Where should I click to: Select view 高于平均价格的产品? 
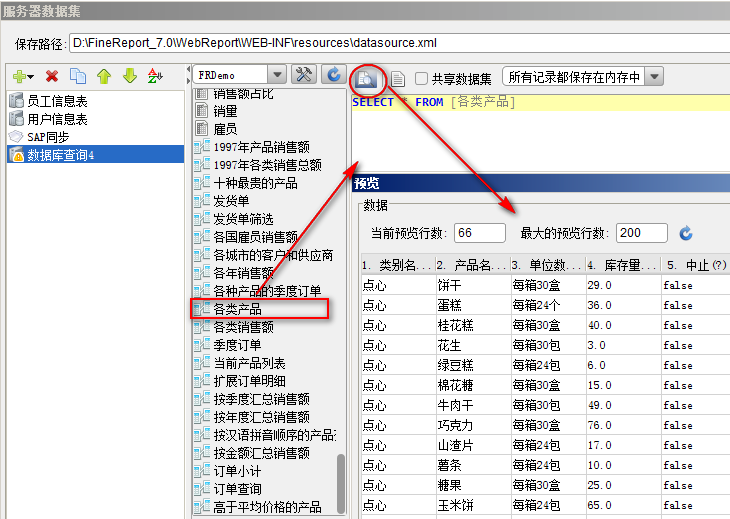click(x=265, y=507)
